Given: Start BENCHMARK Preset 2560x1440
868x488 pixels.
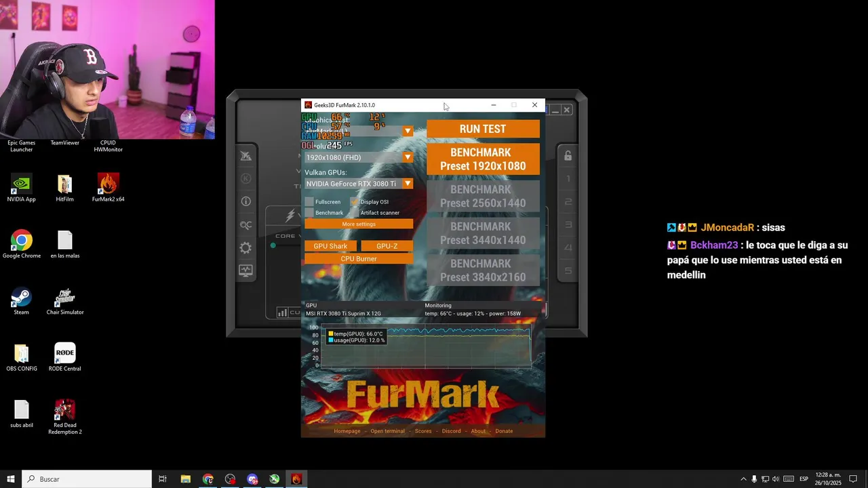Looking at the screenshot, I should pyautogui.click(x=483, y=197).
